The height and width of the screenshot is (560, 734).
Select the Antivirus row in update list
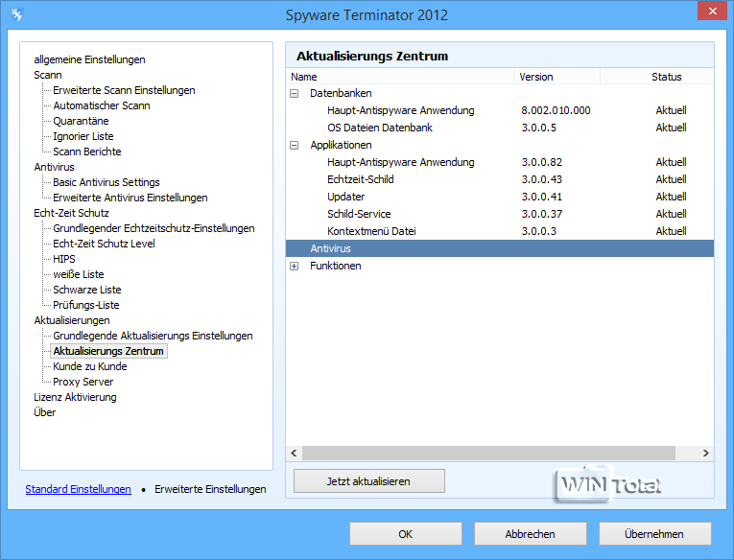(x=500, y=248)
